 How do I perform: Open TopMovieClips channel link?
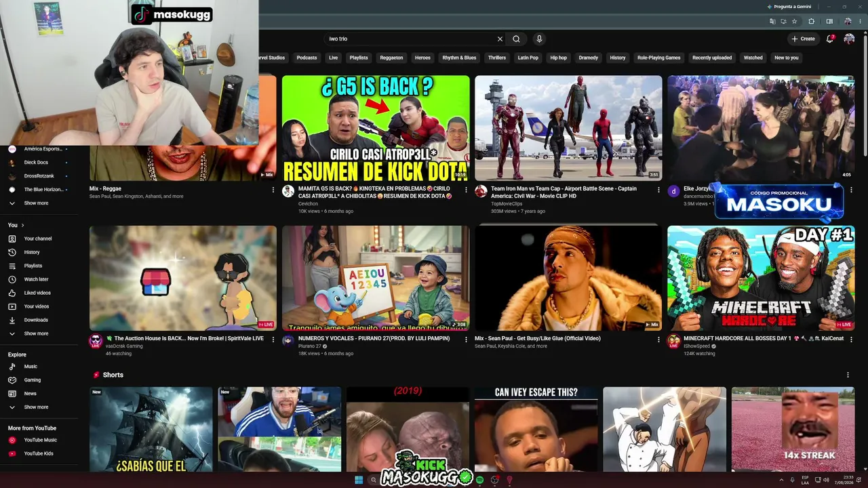[x=507, y=203]
